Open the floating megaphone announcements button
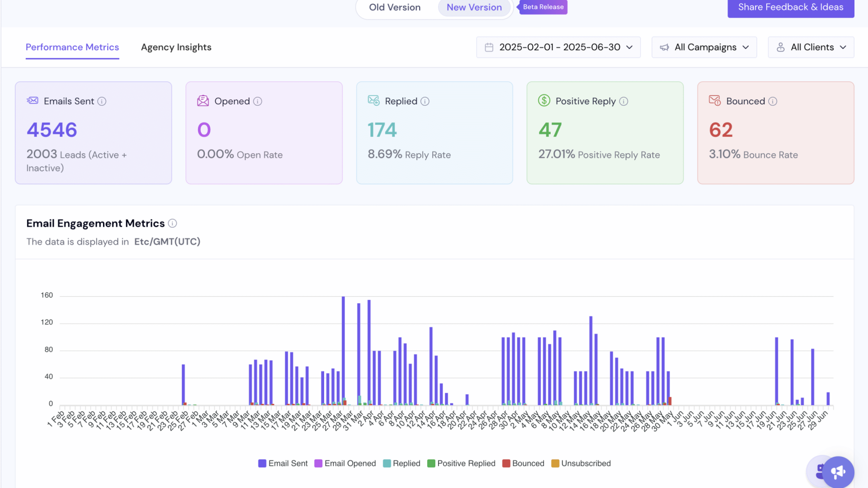The image size is (868, 488). pyautogui.click(x=838, y=472)
